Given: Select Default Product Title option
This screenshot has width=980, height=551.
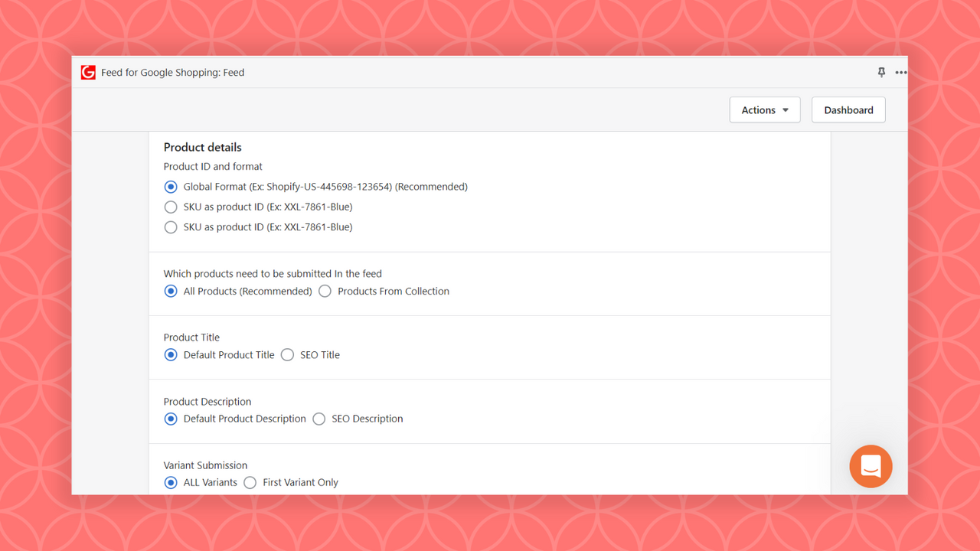Looking at the screenshot, I should pyautogui.click(x=171, y=354).
